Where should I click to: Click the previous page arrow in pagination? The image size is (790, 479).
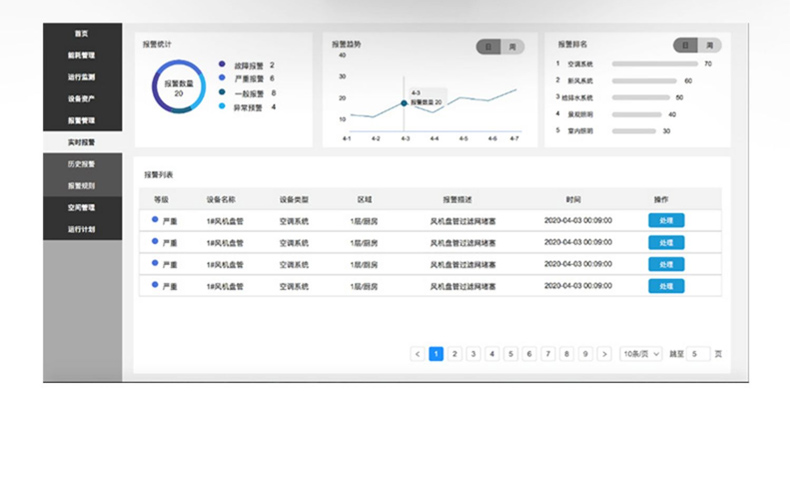point(417,354)
